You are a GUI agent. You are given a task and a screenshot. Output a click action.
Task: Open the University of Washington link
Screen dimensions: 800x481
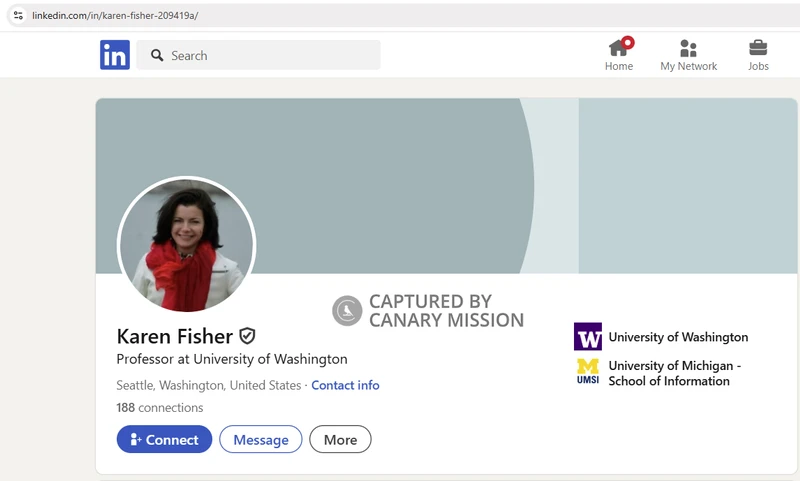678,337
